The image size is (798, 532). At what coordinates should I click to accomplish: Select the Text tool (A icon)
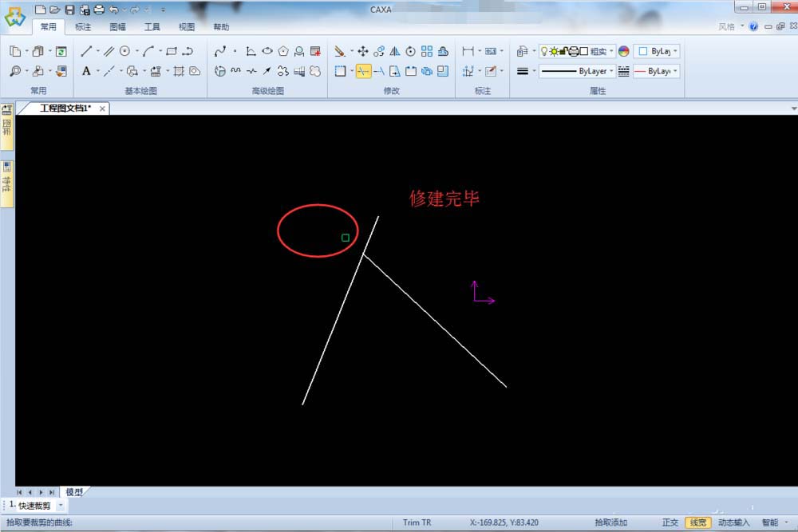click(x=86, y=70)
